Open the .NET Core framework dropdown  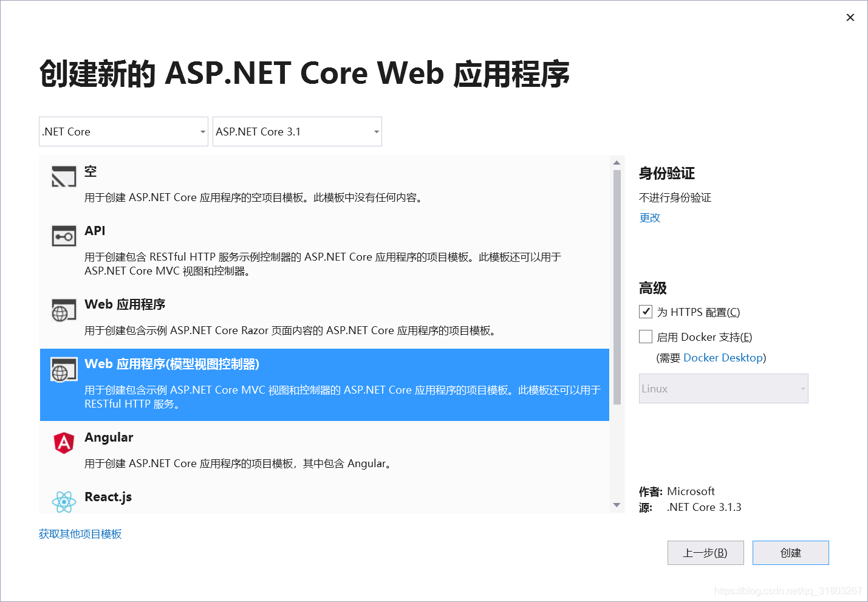point(123,132)
